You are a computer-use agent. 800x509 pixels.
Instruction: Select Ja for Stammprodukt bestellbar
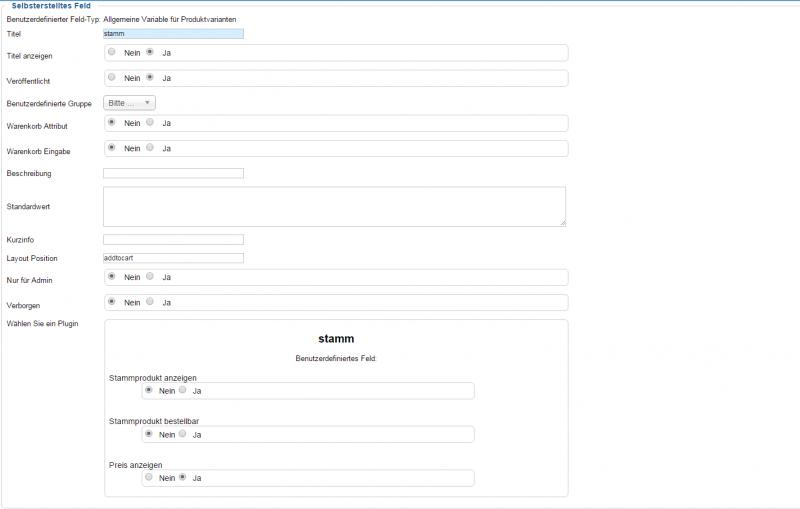coord(182,434)
